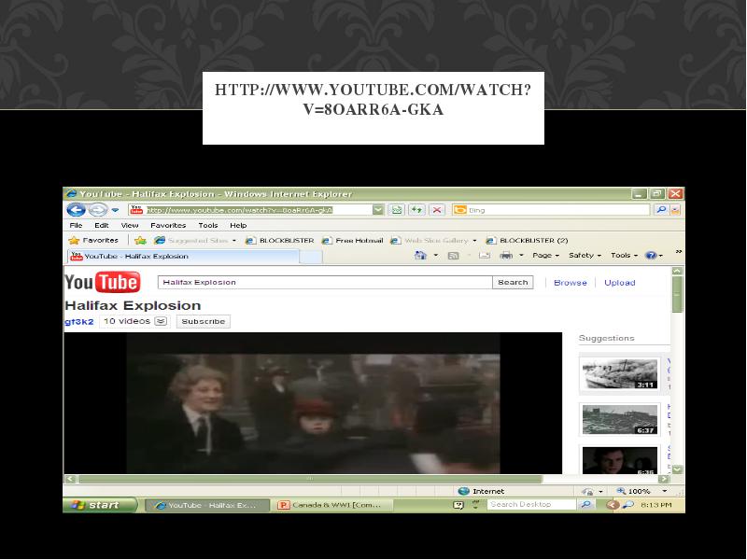Click Add to Favorites Bar star icon
This screenshot has height=560, width=747.
point(140,241)
